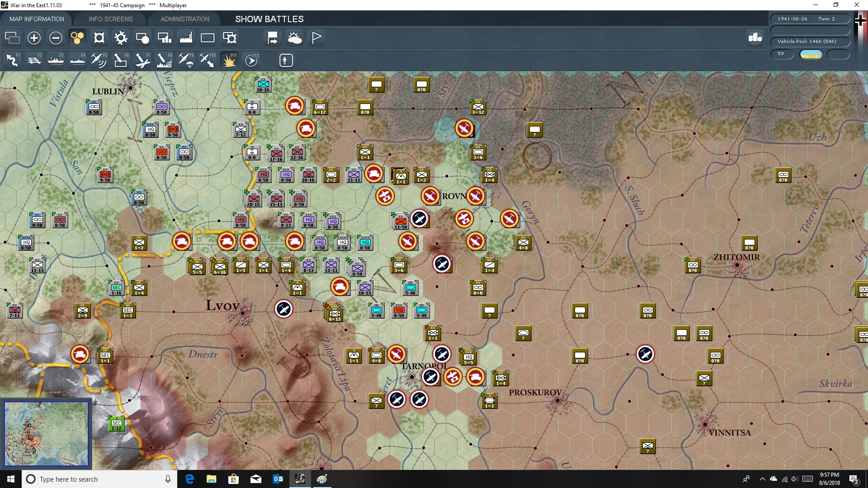Zoom out with the minus circle button

(56, 38)
